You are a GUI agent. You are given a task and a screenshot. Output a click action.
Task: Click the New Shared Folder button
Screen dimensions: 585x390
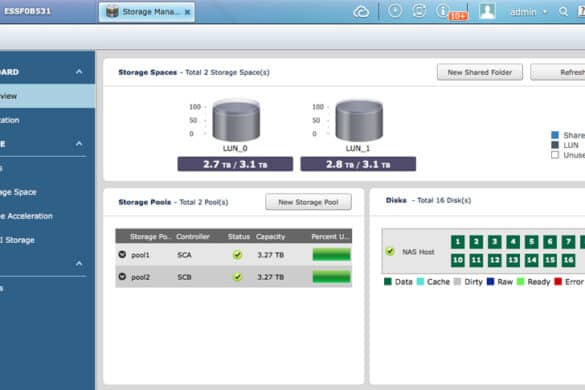click(480, 72)
